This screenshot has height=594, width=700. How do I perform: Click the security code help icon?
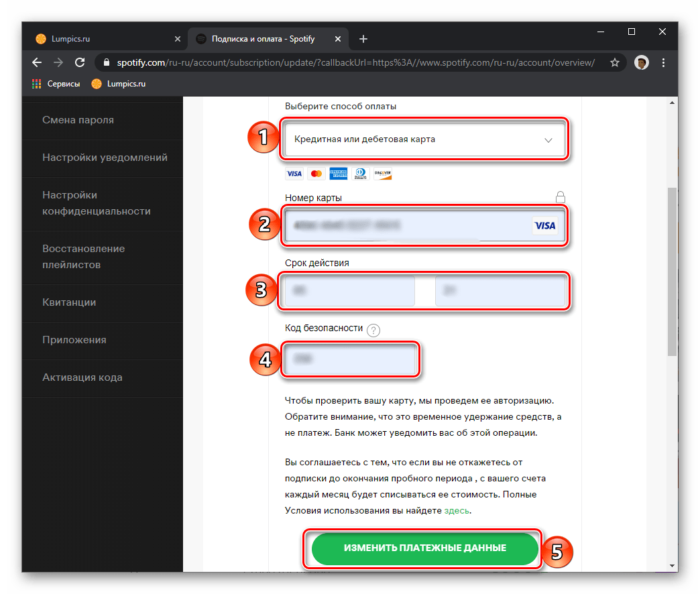tap(373, 329)
